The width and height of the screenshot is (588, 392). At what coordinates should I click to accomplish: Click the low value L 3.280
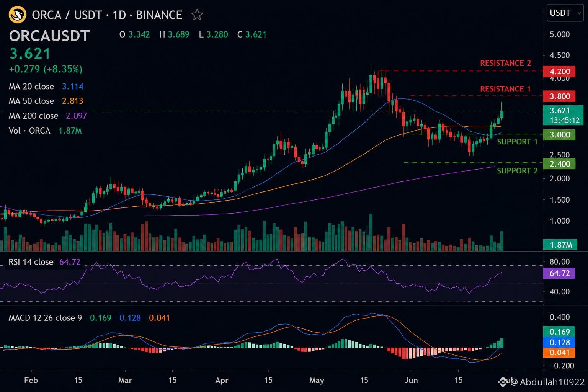coord(213,34)
